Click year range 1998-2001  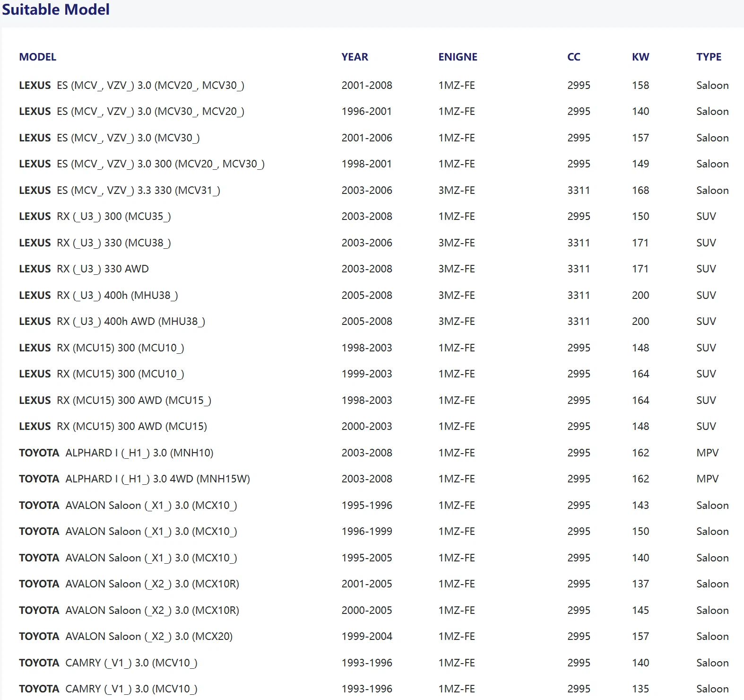click(x=367, y=164)
